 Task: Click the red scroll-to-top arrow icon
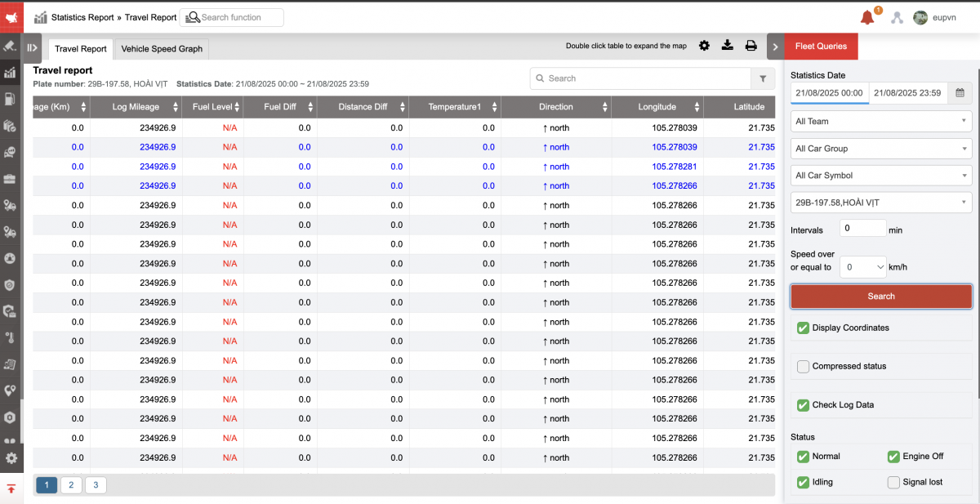coord(11,488)
